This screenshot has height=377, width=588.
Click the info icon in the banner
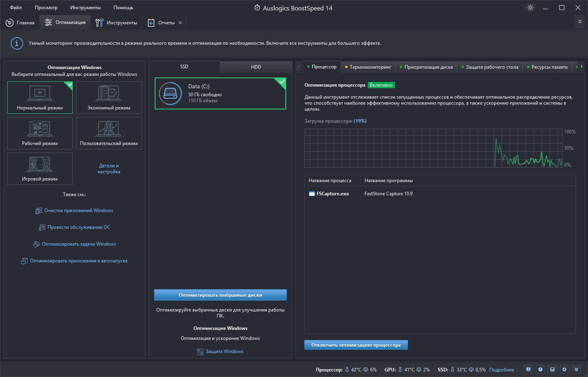pos(17,43)
